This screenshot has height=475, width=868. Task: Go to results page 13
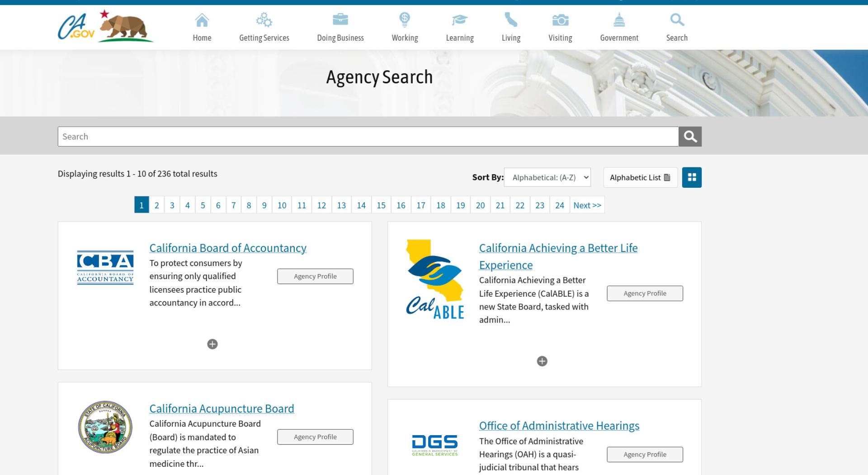point(342,205)
